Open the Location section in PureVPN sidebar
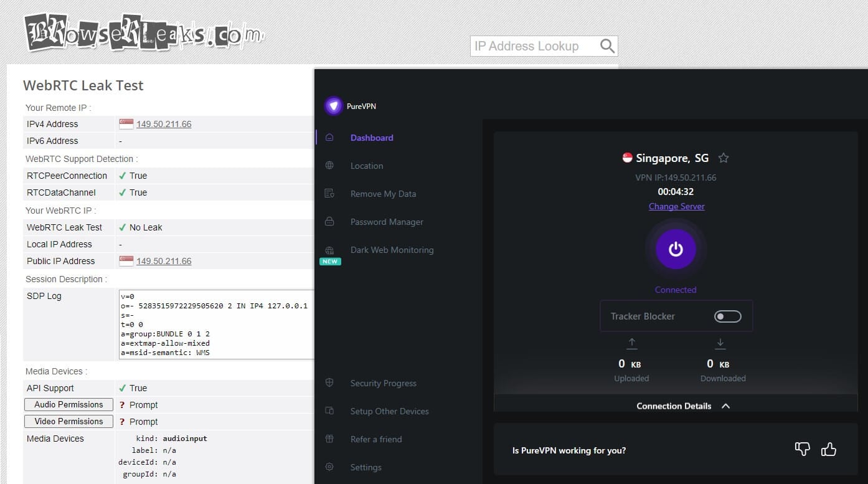The width and height of the screenshot is (868, 484). click(366, 166)
